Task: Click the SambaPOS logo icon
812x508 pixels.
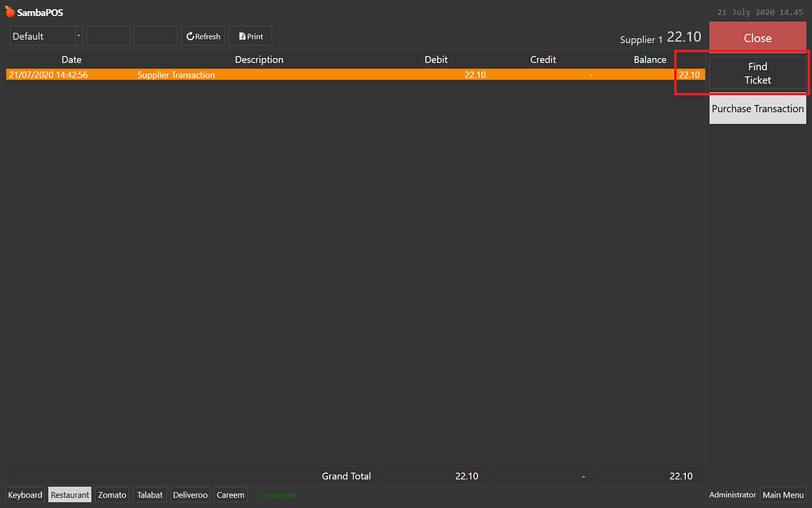Action: (10, 12)
